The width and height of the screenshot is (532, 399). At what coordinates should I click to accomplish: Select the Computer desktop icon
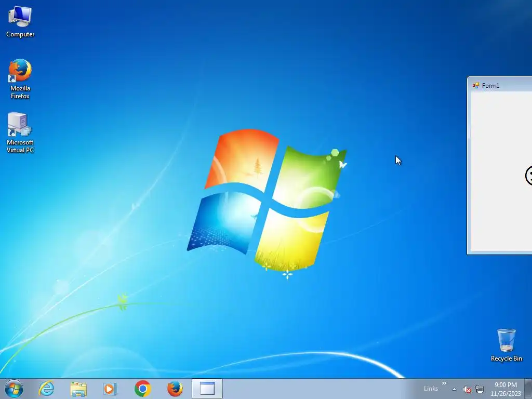click(20, 21)
